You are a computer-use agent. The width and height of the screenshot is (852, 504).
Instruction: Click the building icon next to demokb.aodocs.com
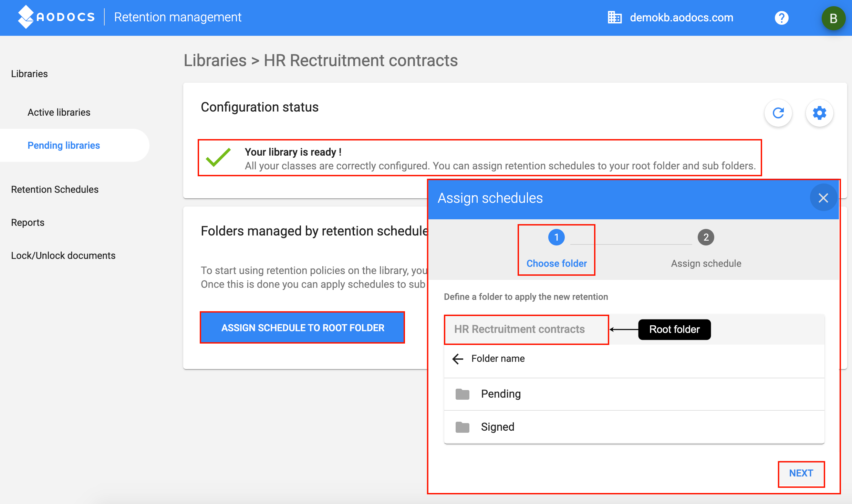(x=615, y=17)
